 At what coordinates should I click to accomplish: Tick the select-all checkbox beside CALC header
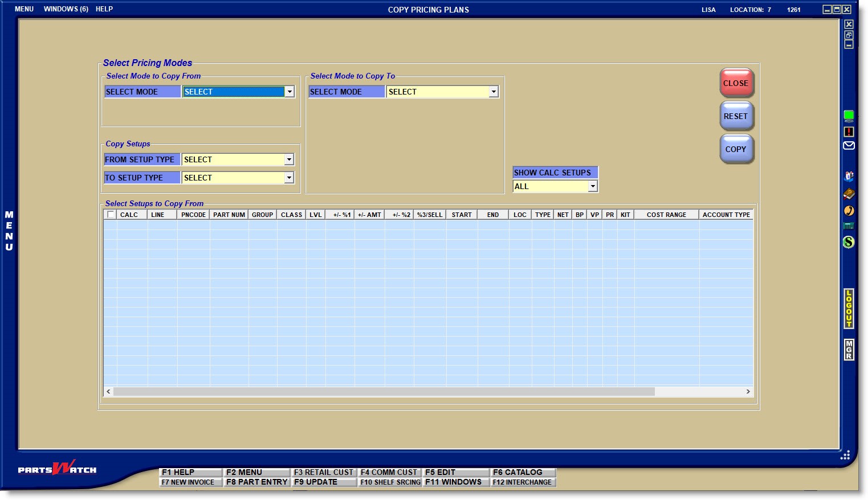point(111,215)
